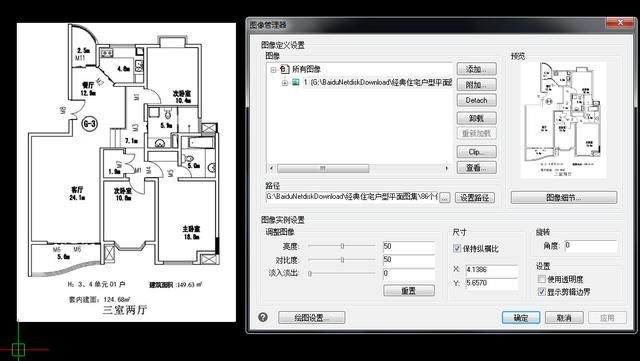Toggle 保持纵横比 checkbox
This screenshot has height=361, width=640.
457,248
